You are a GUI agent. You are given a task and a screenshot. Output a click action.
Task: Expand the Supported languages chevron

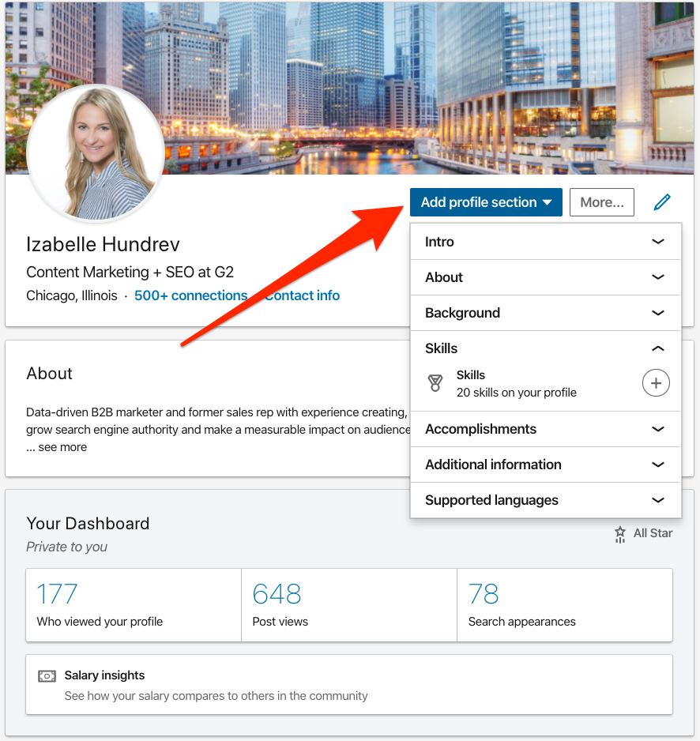click(658, 500)
